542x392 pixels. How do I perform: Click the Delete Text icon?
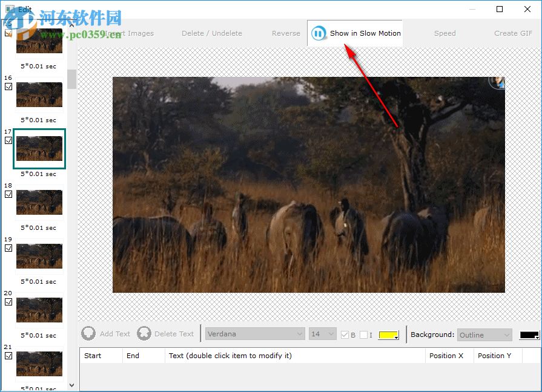point(144,333)
